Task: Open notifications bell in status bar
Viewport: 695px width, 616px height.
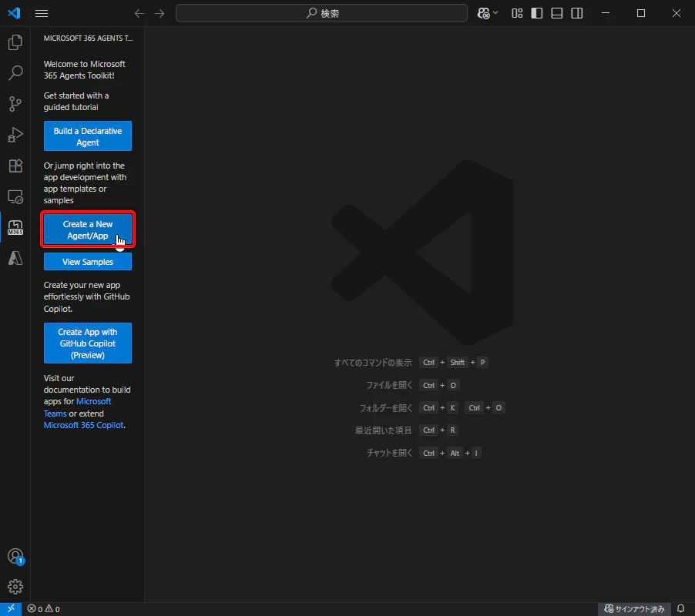Action: (x=681, y=609)
